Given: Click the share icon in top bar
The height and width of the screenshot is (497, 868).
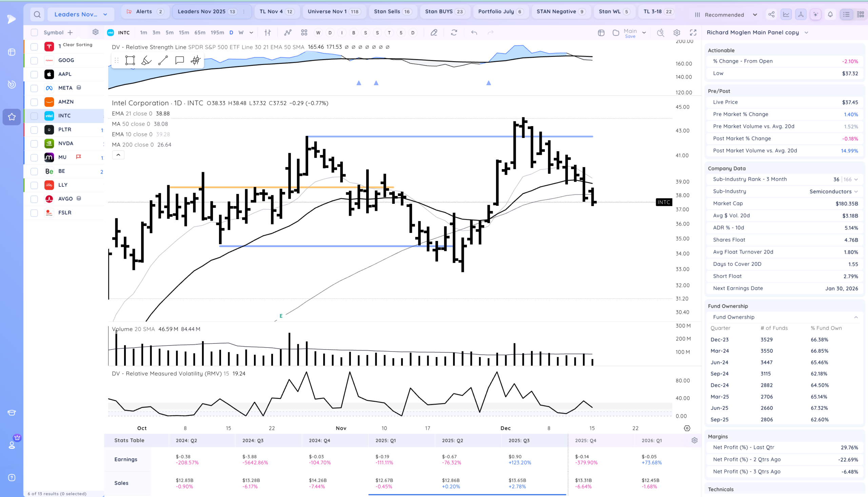Looking at the screenshot, I should pos(771,14).
